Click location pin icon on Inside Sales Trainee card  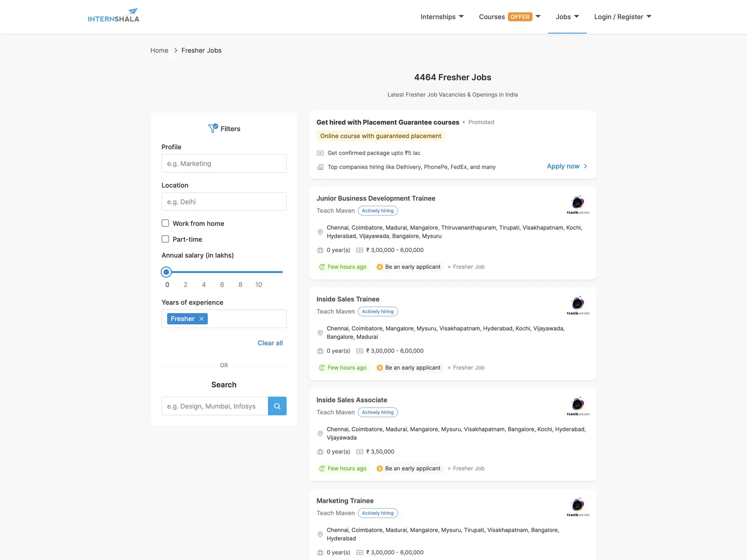coord(320,333)
